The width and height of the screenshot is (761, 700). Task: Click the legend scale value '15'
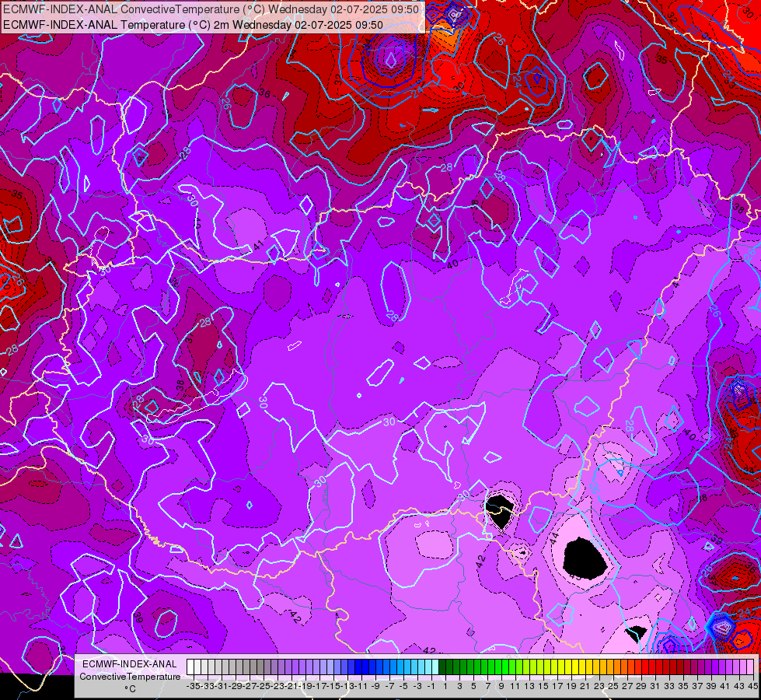tap(543, 687)
